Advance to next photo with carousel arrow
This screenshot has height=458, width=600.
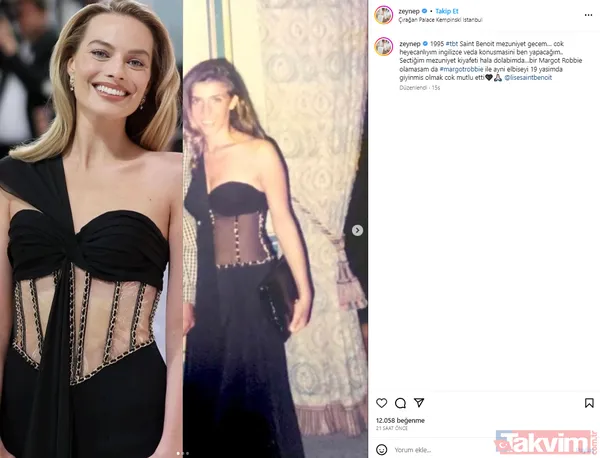point(357,230)
